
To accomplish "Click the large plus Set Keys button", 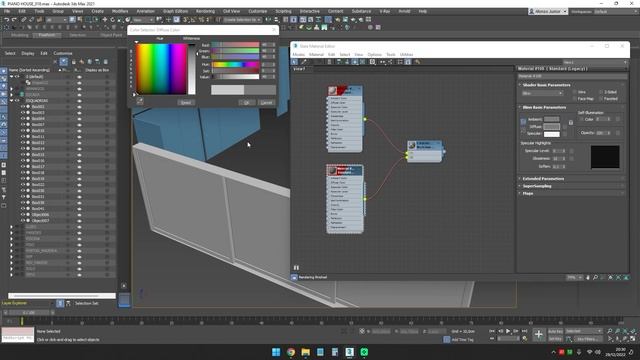I will [x=538, y=335].
